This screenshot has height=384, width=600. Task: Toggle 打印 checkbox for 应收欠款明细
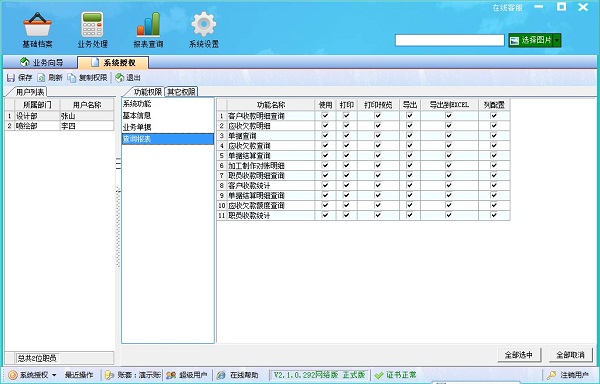click(346, 125)
